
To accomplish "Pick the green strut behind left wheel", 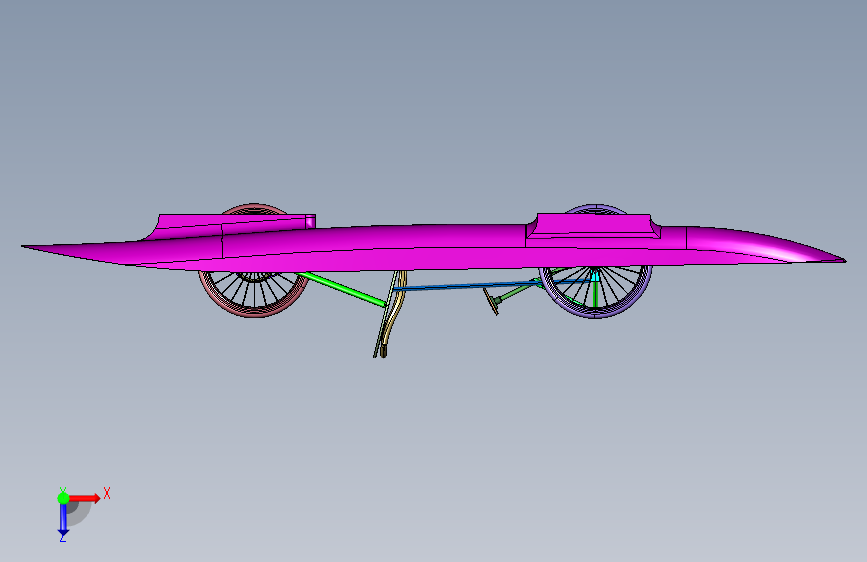I will pyautogui.click(x=341, y=289).
